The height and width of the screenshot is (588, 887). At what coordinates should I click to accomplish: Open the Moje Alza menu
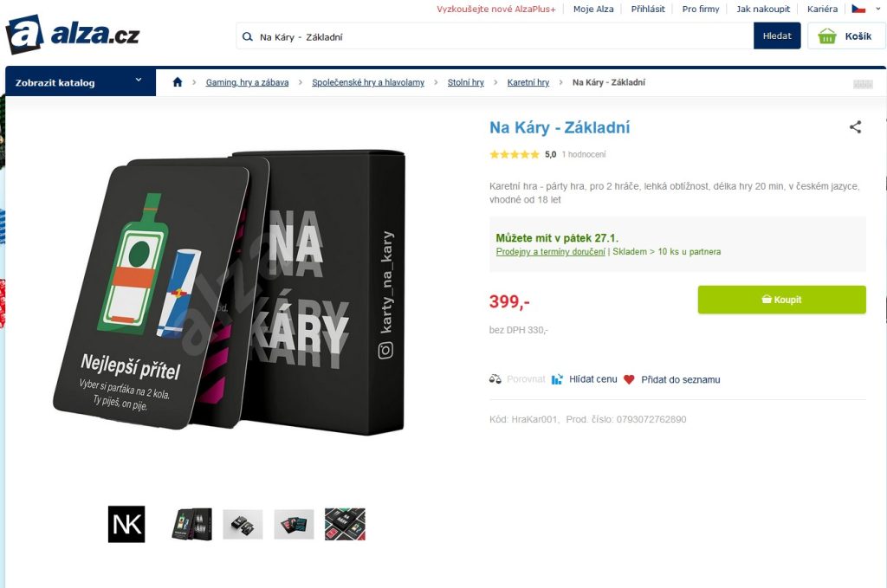pos(592,9)
